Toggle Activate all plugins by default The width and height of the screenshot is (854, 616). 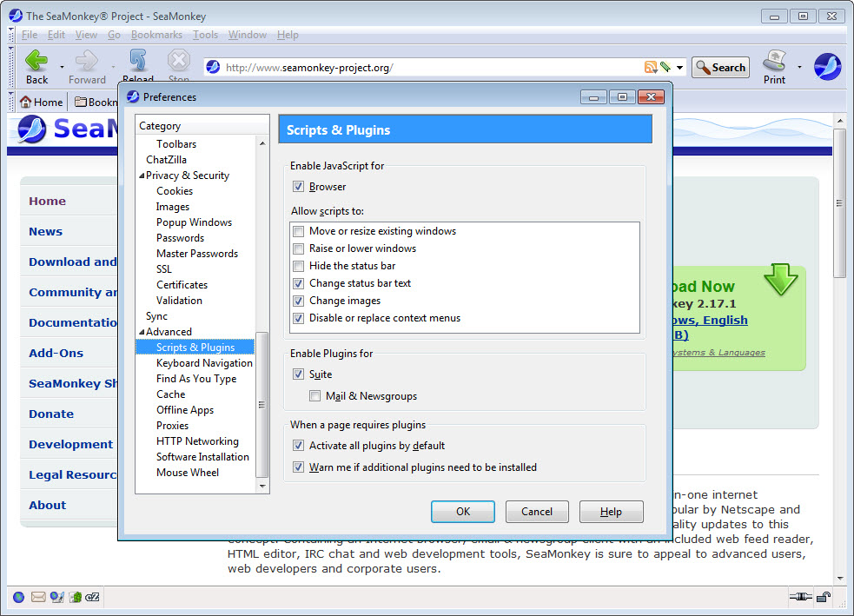coord(299,446)
